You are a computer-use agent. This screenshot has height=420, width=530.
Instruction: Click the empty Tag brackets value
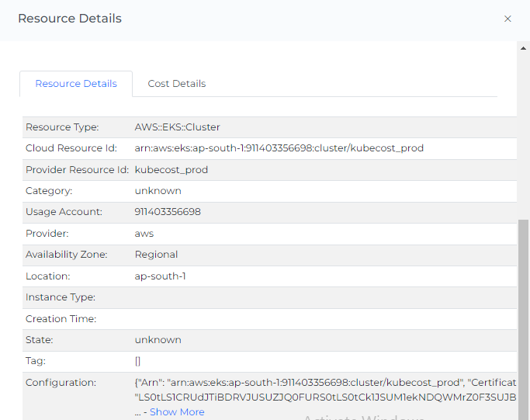[138, 361]
